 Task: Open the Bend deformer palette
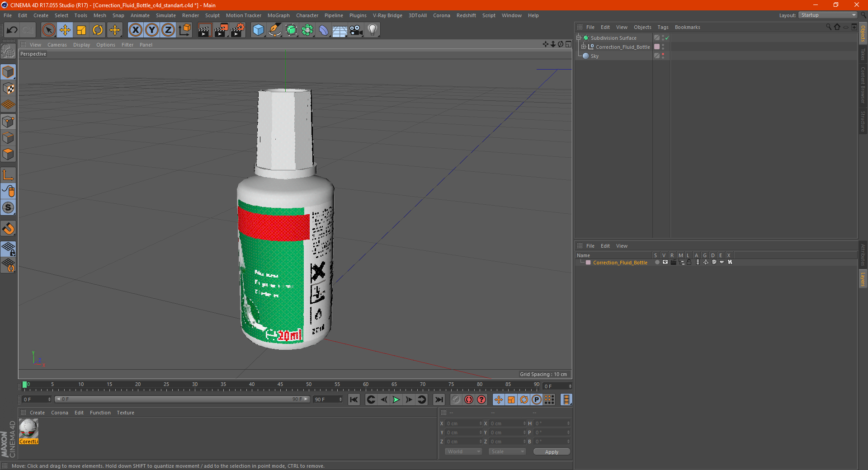pyautogui.click(x=324, y=30)
